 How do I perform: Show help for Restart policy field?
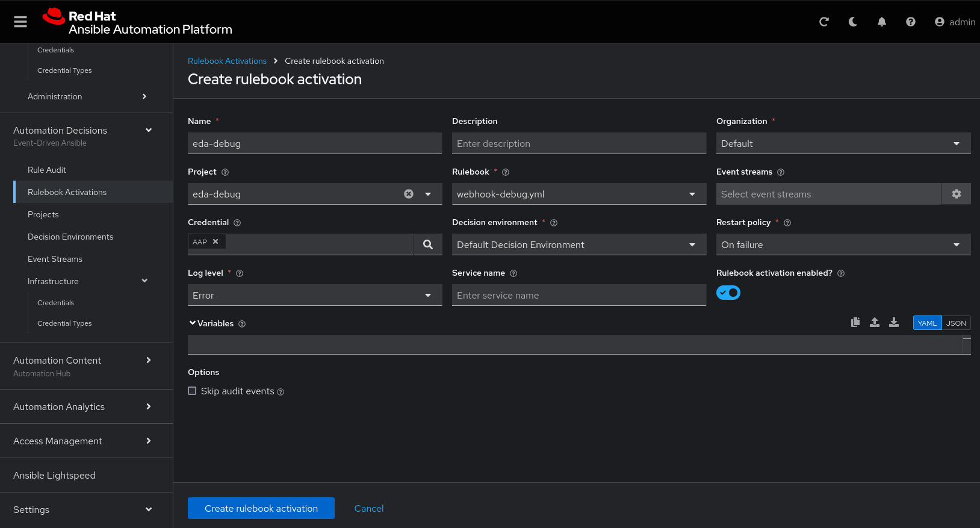(787, 223)
